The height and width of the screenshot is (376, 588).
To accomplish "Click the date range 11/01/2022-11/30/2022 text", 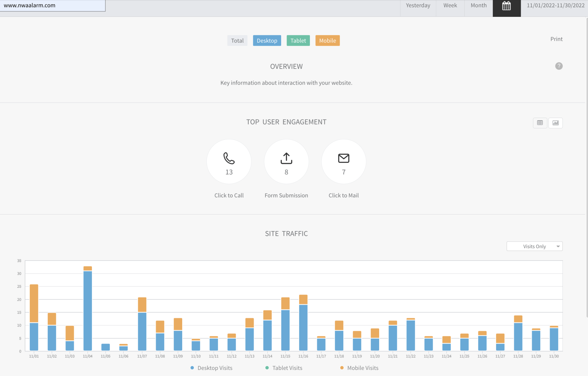I will [555, 6].
